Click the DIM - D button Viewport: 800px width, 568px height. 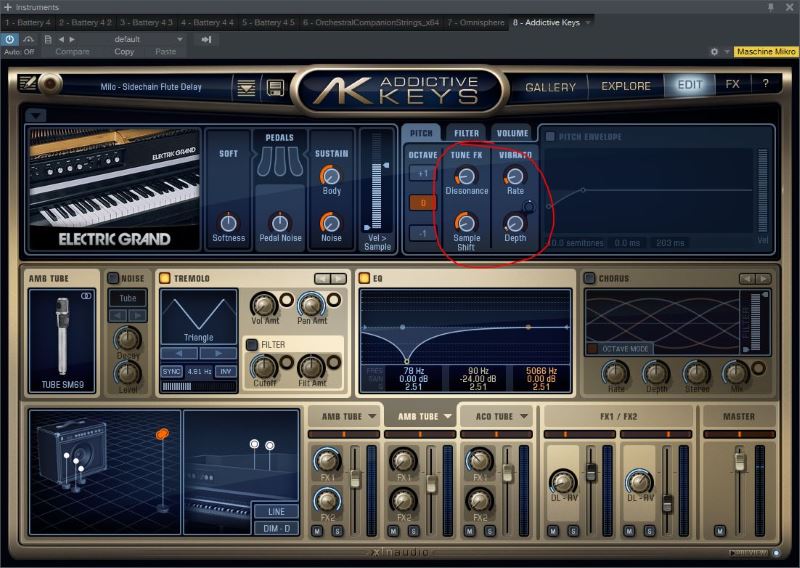pos(276,528)
